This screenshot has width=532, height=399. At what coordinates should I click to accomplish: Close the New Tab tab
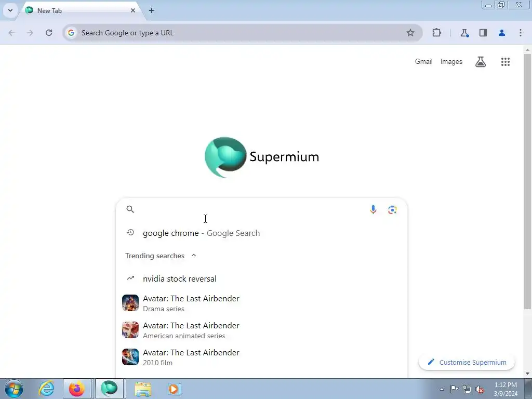(133, 10)
